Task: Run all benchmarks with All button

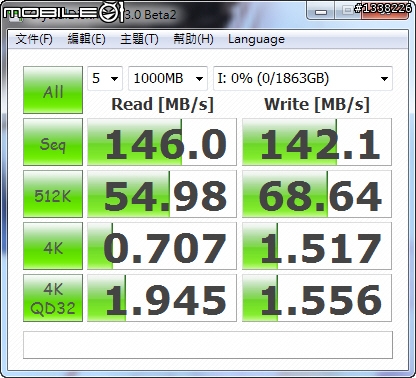Action: (53, 90)
